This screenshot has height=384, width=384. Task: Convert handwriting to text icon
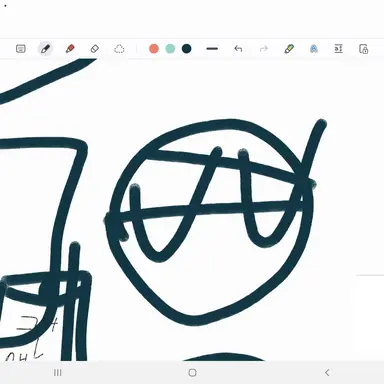pos(338,49)
